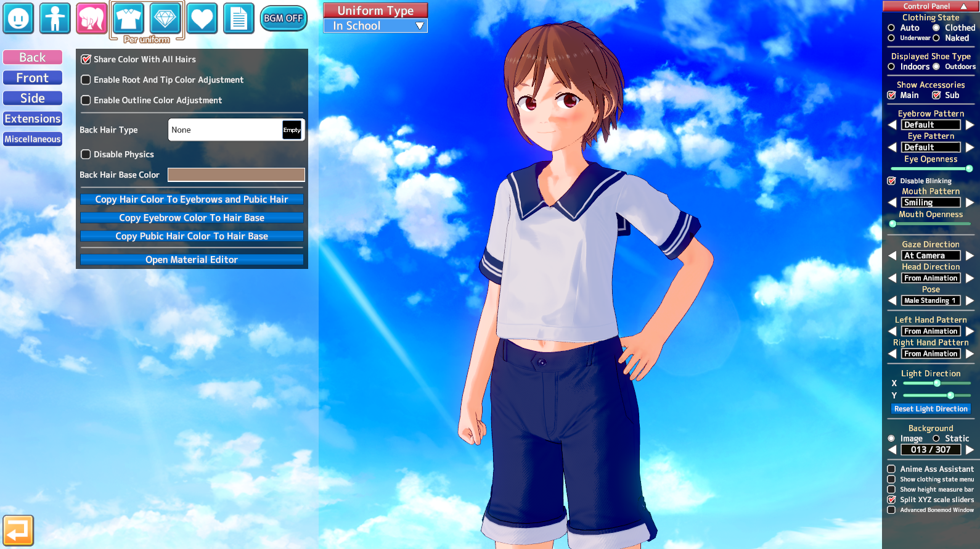Select Static background option
Image resolution: width=980 pixels, height=549 pixels.
pyautogui.click(x=936, y=439)
